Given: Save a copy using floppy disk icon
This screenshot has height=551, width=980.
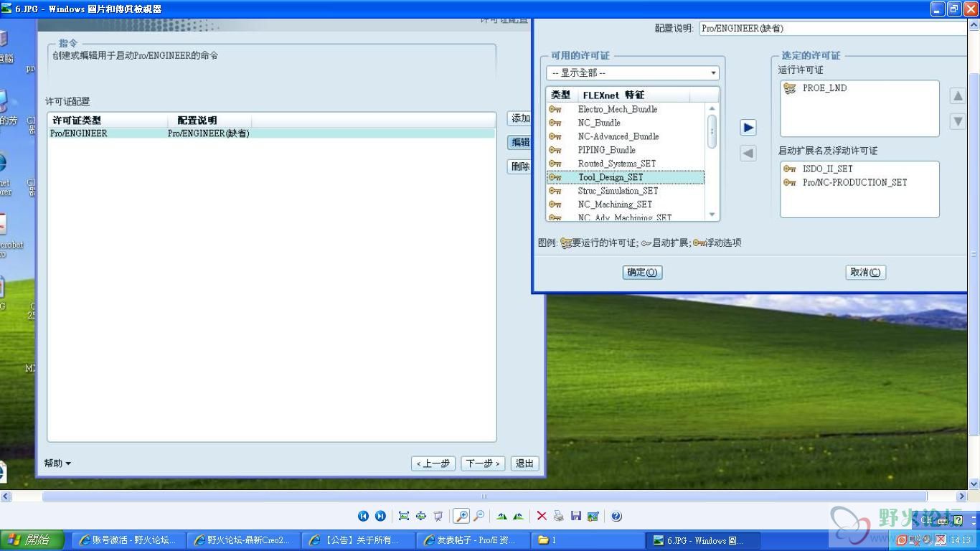Looking at the screenshot, I should (575, 516).
